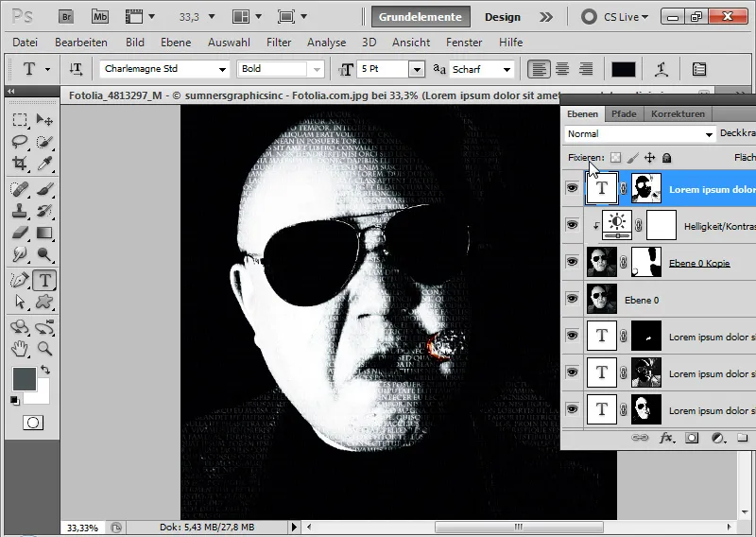
Task: Open the Bearbeiten menu
Action: click(81, 43)
